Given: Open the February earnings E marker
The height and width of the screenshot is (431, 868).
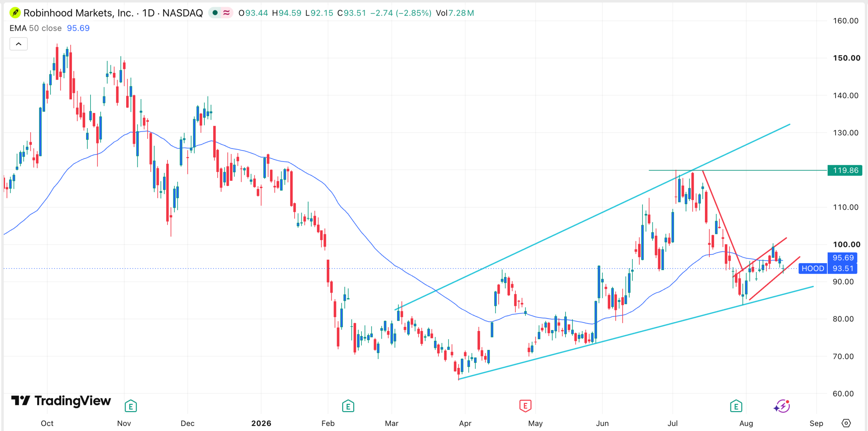Looking at the screenshot, I should [x=348, y=406].
